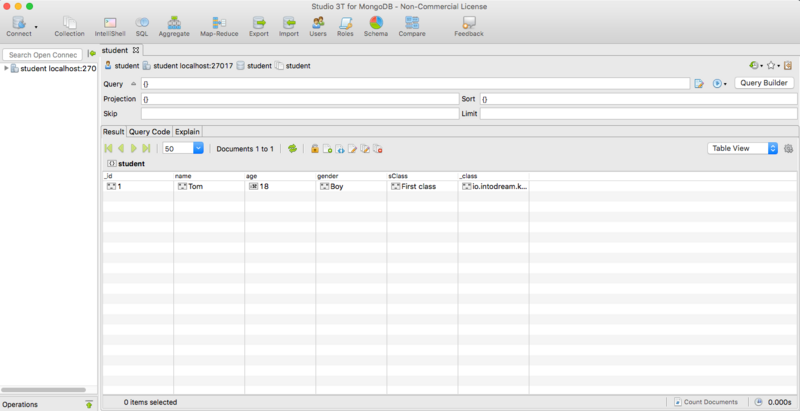Screen dimensions: 800x411
Task: Open the Query Builder
Action: pos(764,83)
